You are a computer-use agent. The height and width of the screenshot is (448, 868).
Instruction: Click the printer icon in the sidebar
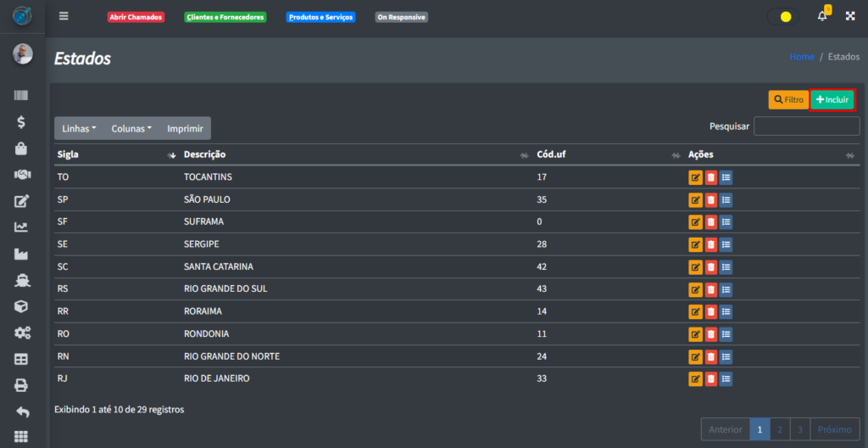coord(22,385)
